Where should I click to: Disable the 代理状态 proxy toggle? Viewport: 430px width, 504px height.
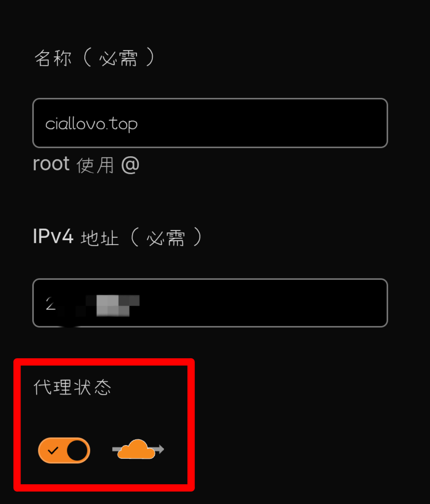point(64,450)
